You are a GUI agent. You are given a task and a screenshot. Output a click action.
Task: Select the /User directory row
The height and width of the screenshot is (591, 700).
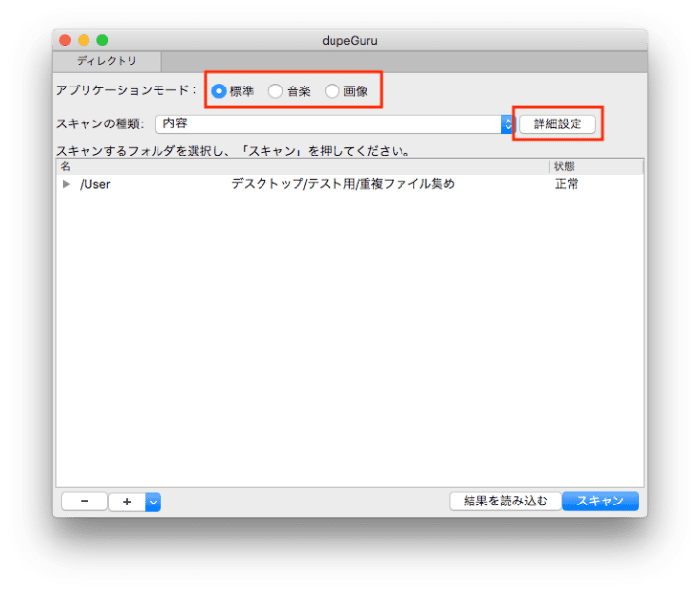[x=350, y=184]
